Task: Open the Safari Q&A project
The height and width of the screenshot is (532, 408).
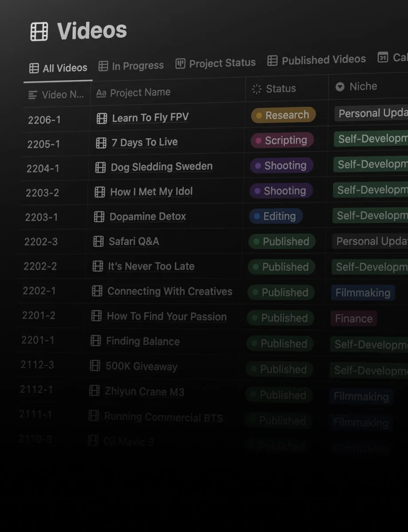Action: click(x=134, y=242)
